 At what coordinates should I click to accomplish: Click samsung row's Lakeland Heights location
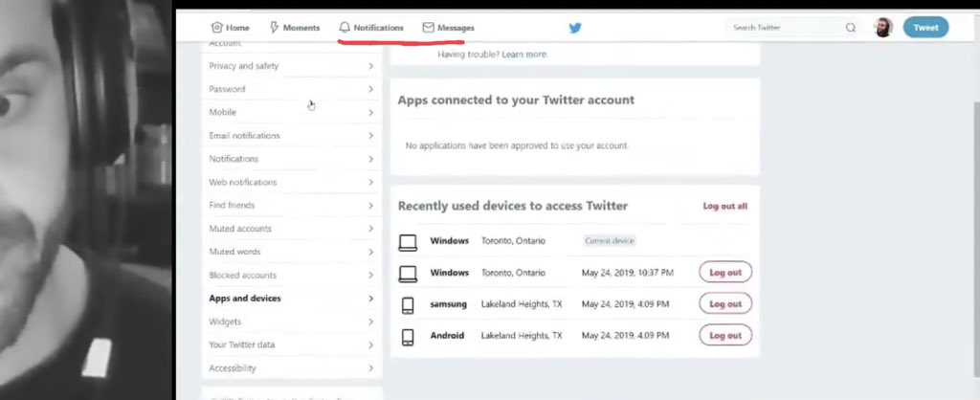tap(522, 303)
